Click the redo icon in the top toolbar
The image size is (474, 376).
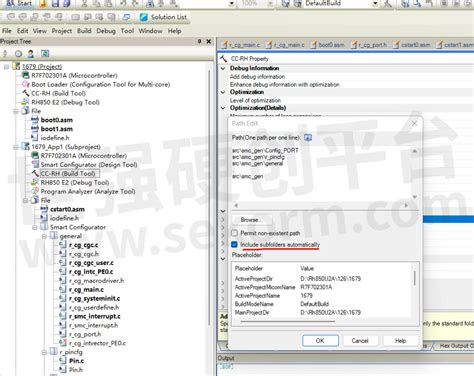[x=135, y=3]
